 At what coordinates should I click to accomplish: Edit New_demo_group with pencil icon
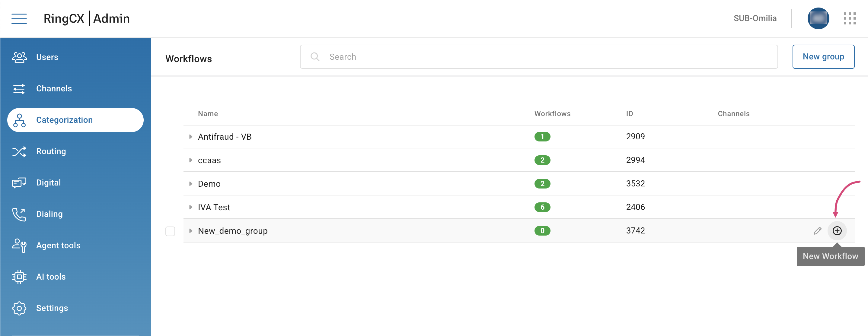tap(818, 231)
